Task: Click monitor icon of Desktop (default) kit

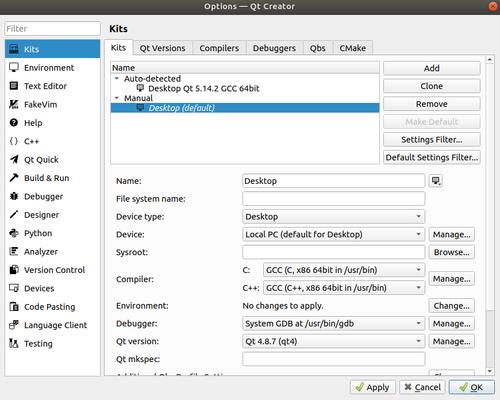Action: tap(140, 108)
